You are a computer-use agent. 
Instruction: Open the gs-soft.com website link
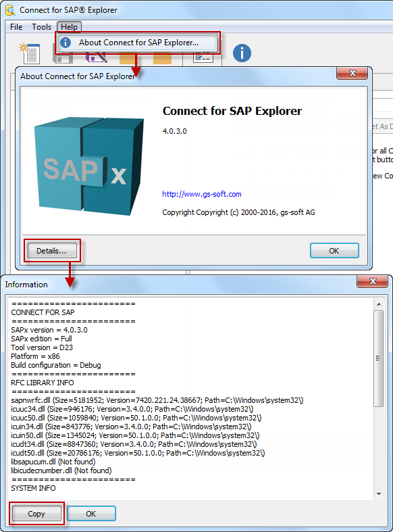(202, 194)
